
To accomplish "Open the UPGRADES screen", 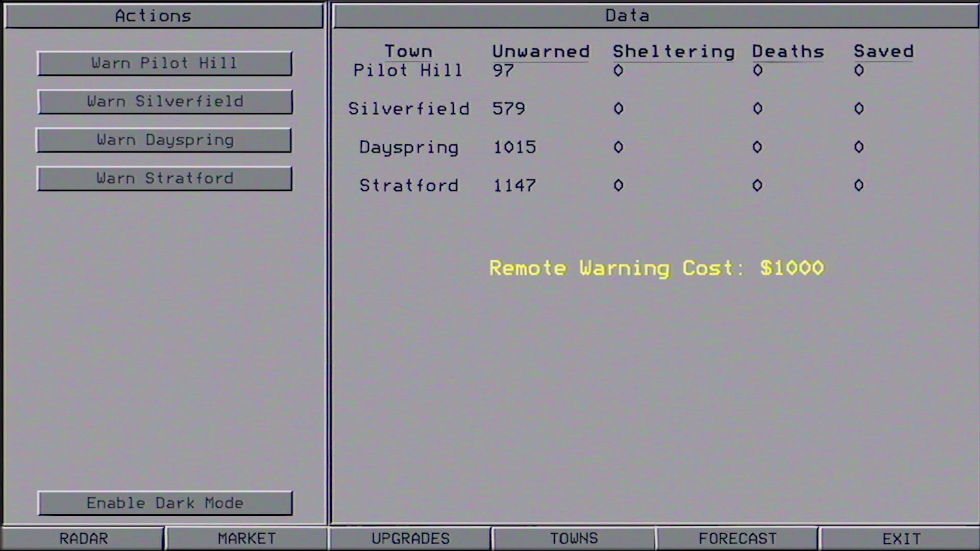I will (x=410, y=538).
